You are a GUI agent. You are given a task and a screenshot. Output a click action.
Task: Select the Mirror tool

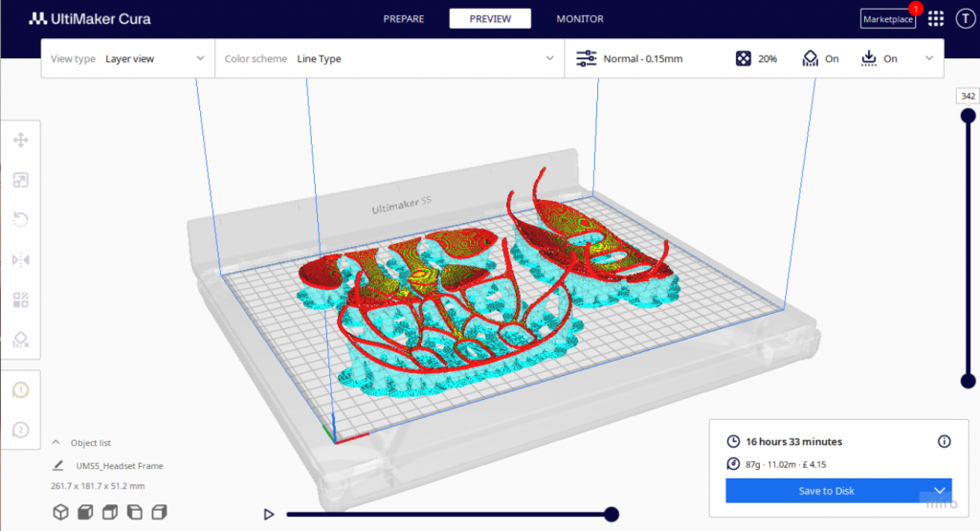pos(21,260)
